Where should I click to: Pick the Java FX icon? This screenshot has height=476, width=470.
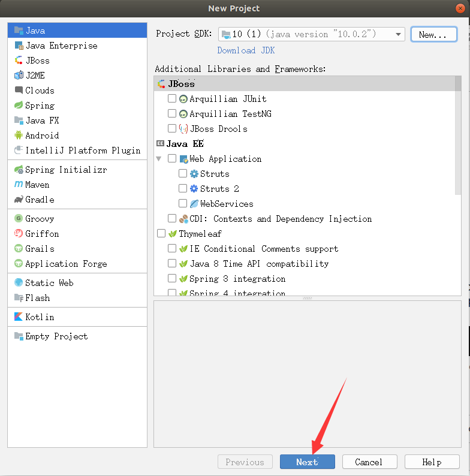[x=19, y=120]
